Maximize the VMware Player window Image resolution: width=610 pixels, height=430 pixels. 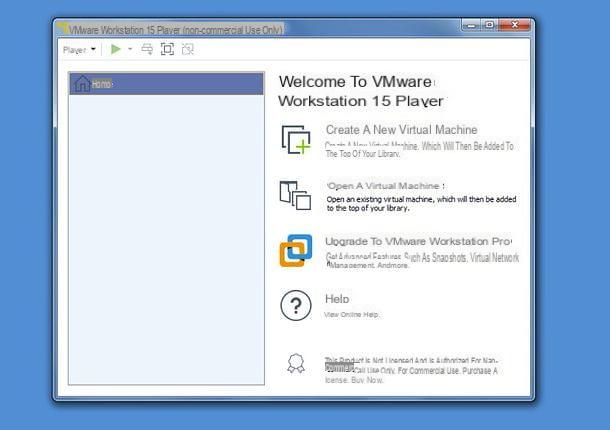point(490,25)
